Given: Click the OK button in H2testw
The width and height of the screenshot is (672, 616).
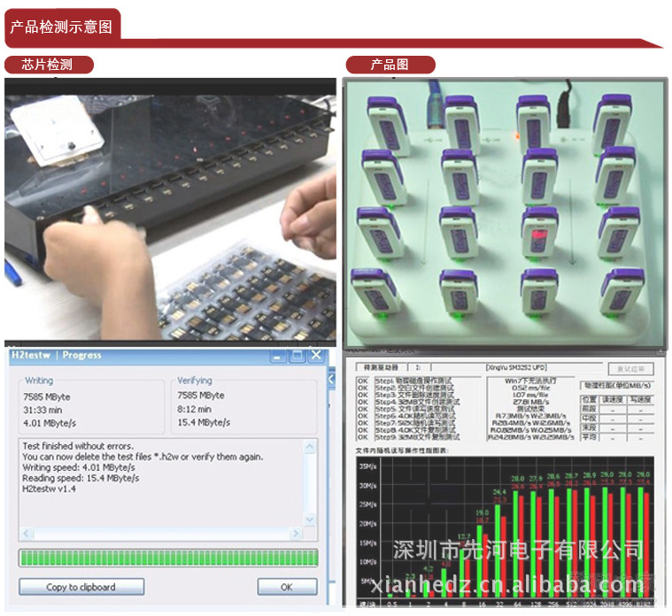Looking at the screenshot, I should [286, 587].
